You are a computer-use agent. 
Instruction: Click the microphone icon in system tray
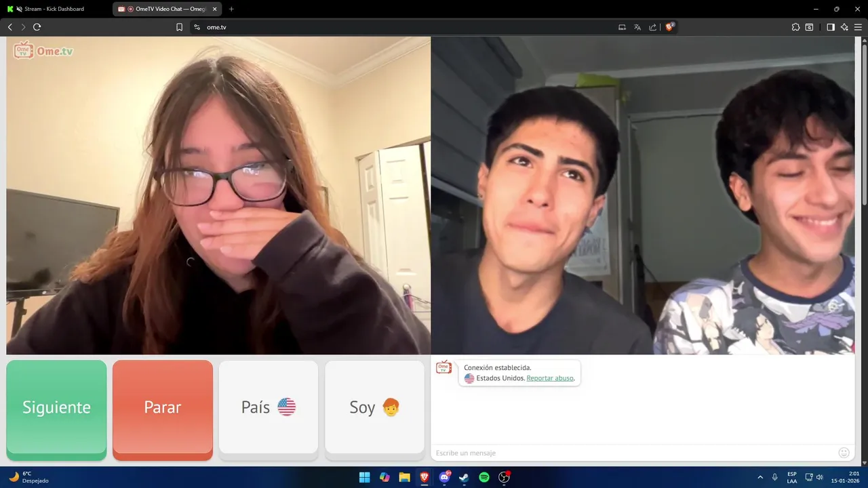(774, 477)
